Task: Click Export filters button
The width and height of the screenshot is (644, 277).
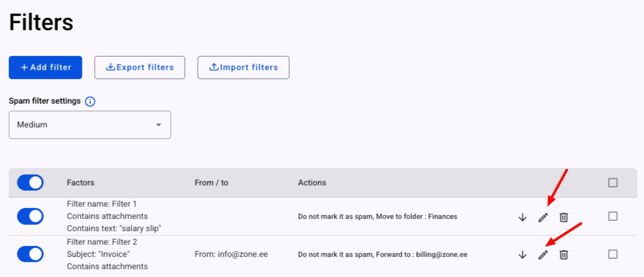Action: (140, 68)
